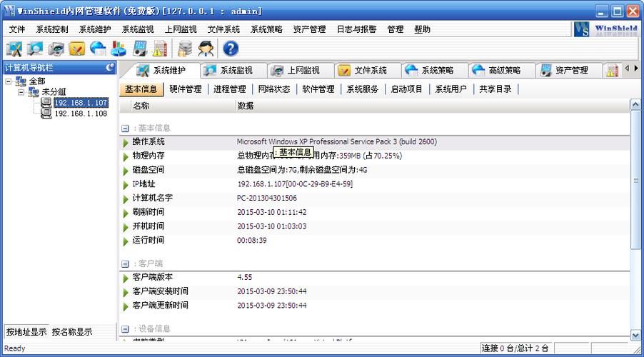Click the database server toolbar icon
This screenshot has height=357, width=644.
coord(185,49)
